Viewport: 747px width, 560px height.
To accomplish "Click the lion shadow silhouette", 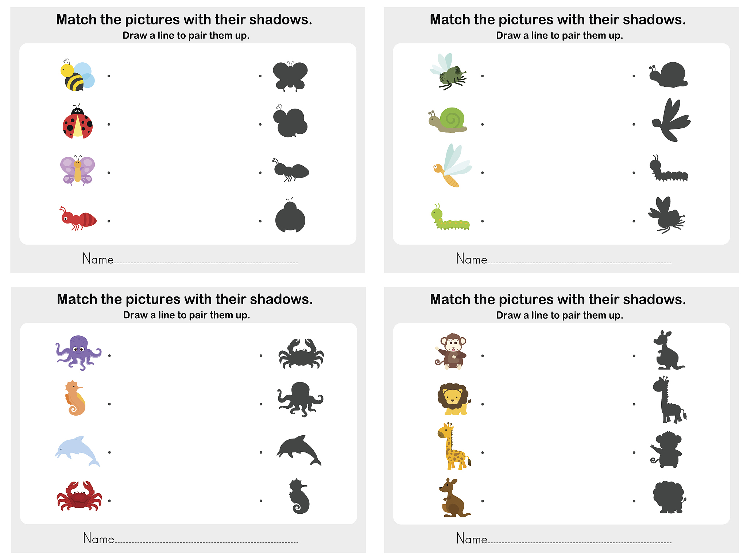I will [x=669, y=497].
